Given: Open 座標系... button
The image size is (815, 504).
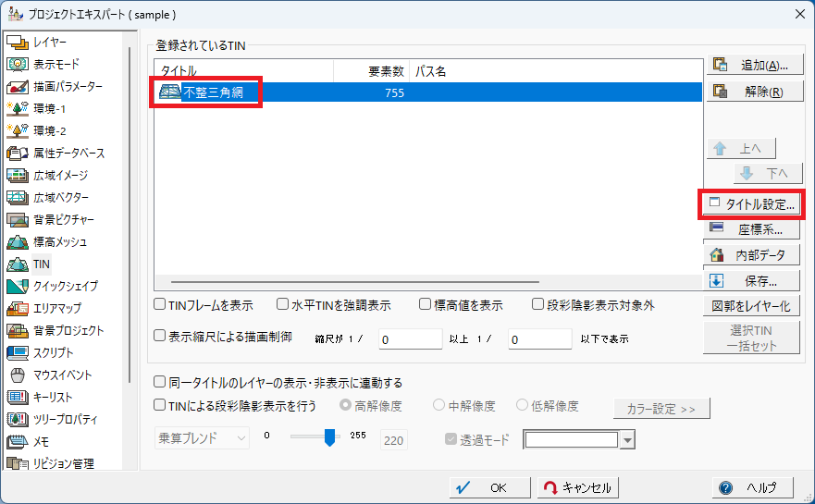Looking at the screenshot, I should (x=751, y=229).
